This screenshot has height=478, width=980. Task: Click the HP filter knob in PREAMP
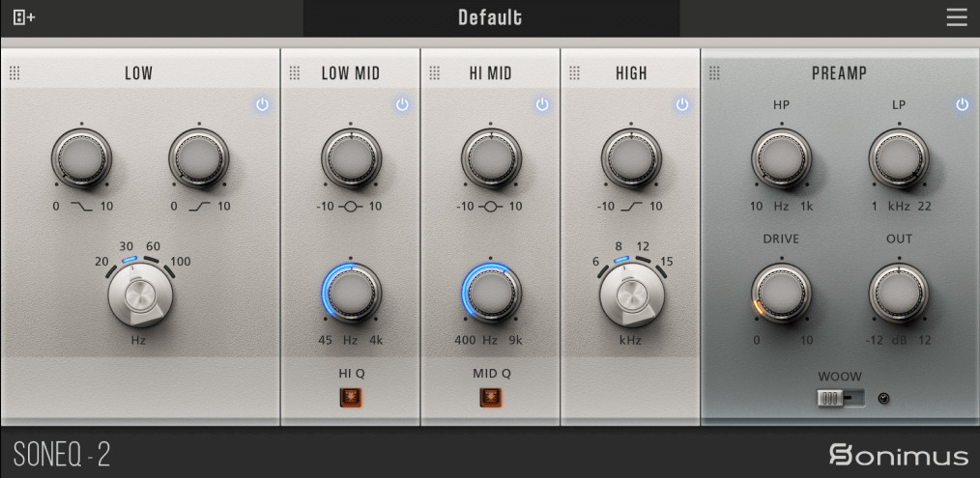(781, 158)
